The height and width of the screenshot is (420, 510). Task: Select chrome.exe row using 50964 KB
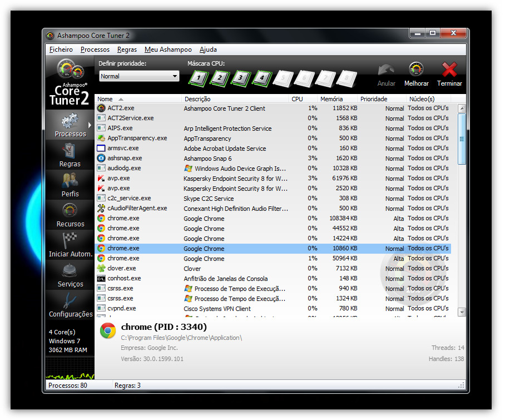(x=273, y=259)
